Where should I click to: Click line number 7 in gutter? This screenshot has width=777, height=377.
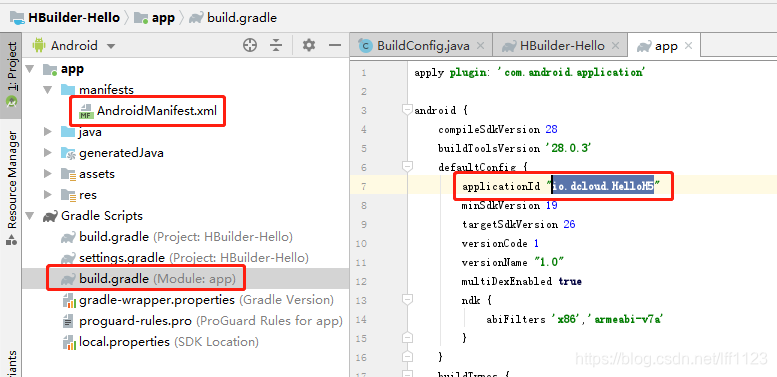tap(364, 186)
